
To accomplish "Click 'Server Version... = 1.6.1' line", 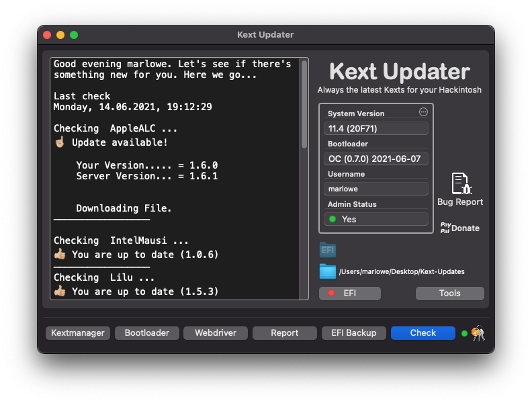I will 147,176.
